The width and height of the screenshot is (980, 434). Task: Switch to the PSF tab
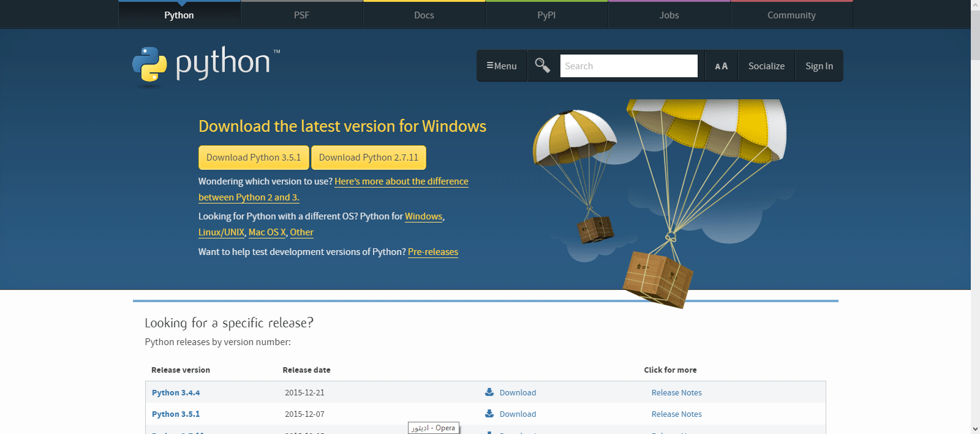click(x=302, y=15)
